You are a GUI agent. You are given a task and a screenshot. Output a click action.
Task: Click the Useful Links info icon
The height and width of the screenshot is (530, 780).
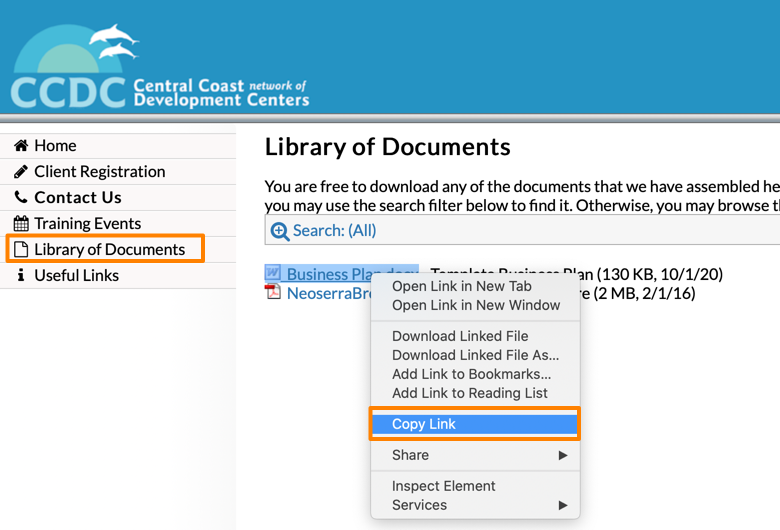point(21,276)
